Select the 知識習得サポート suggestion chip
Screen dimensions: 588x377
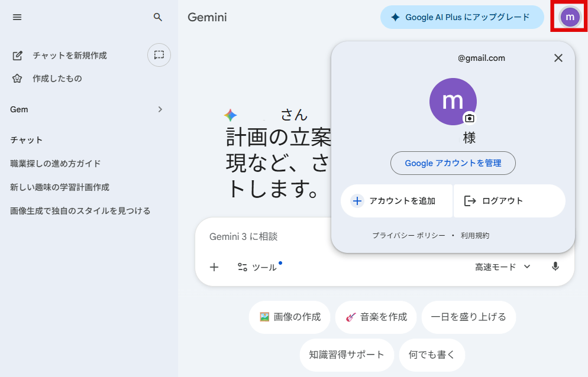tap(347, 355)
